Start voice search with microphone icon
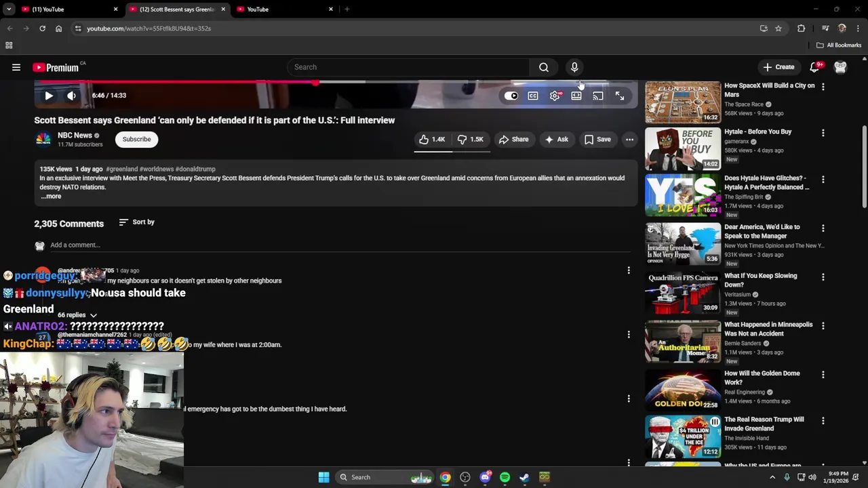 tap(574, 67)
